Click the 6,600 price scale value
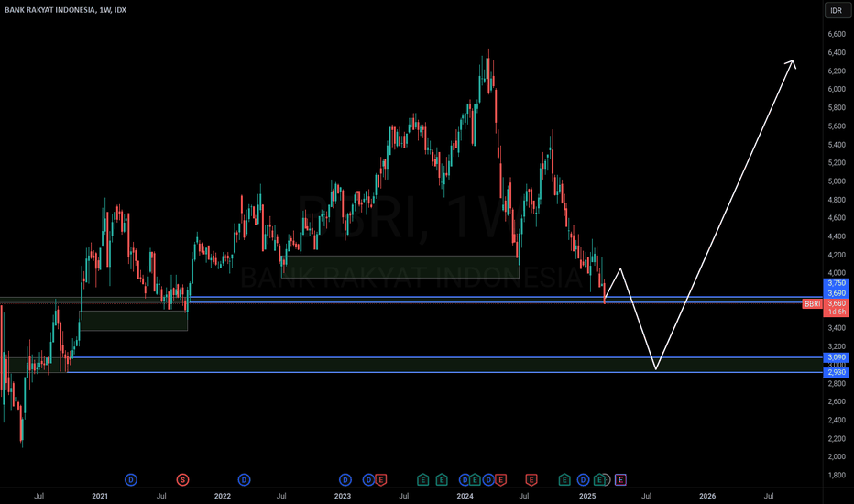This screenshot has width=854, height=504. tap(837, 34)
